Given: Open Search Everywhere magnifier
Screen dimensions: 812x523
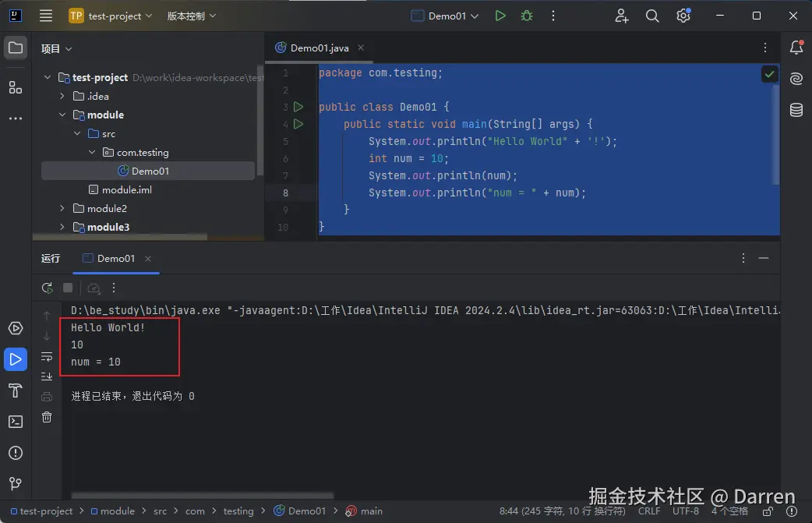Looking at the screenshot, I should tap(652, 16).
